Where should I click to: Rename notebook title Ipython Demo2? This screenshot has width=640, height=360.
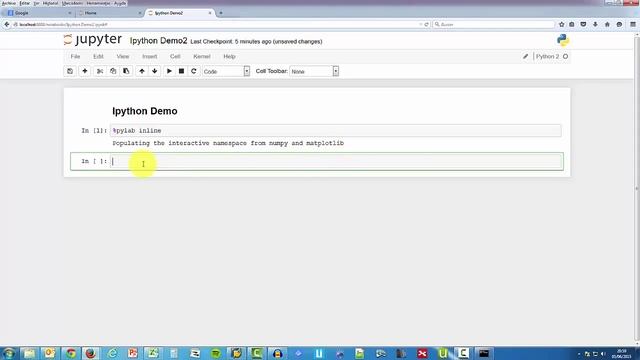tap(158, 41)
